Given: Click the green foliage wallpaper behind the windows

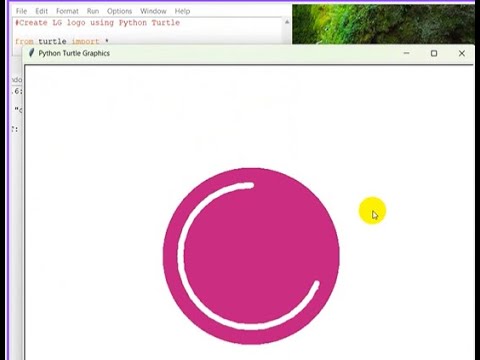Looking at the screenshot, I should [x=383, y=24].
